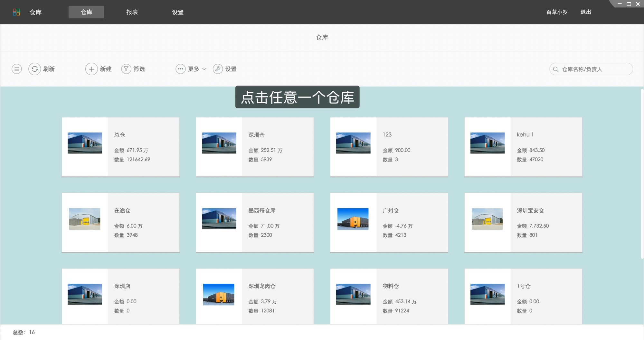
Task: Click the 金额 252.51 万 value
Action: [x=265, y=150]
